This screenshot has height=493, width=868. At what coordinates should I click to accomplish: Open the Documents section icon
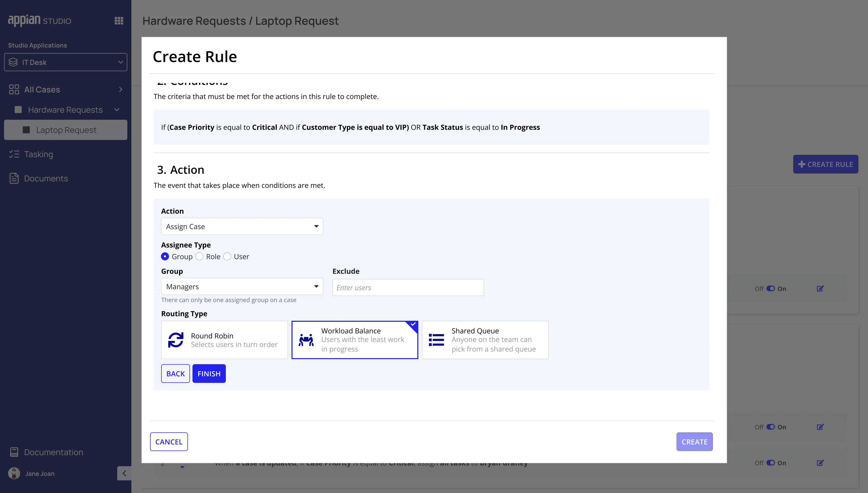coord(14,178)
